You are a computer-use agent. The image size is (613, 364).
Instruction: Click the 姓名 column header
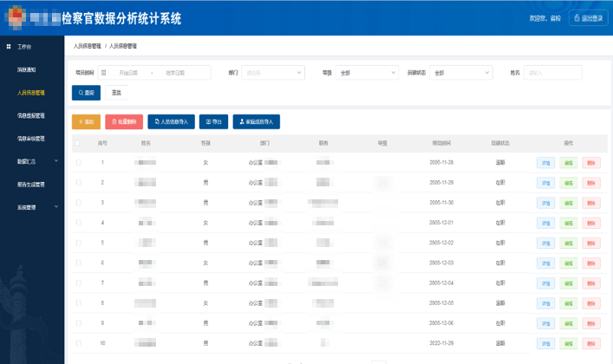tap(146, 143)
